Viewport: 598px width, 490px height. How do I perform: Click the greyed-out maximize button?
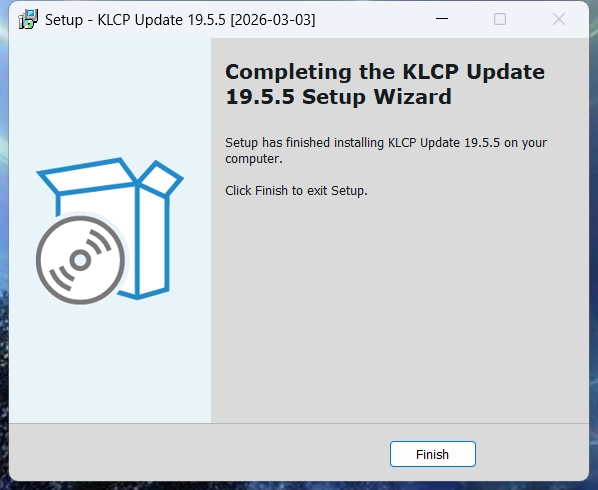[500, 19]
